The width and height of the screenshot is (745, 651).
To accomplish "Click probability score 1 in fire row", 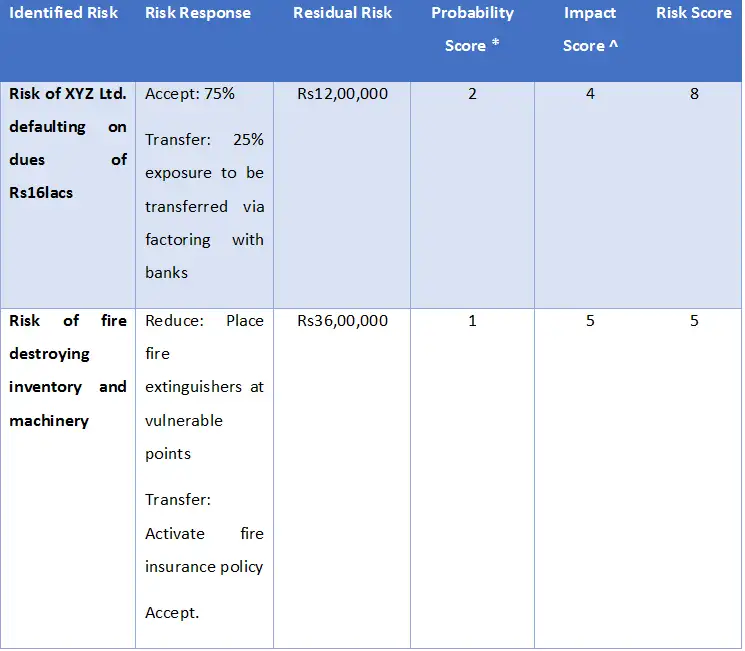I will tap(472, 321).
